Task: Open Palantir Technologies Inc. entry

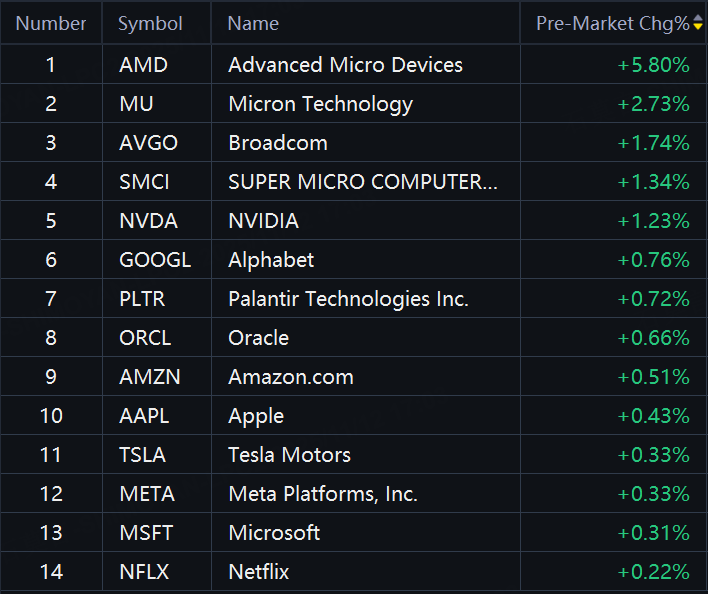Action: (x=348, y=299)
